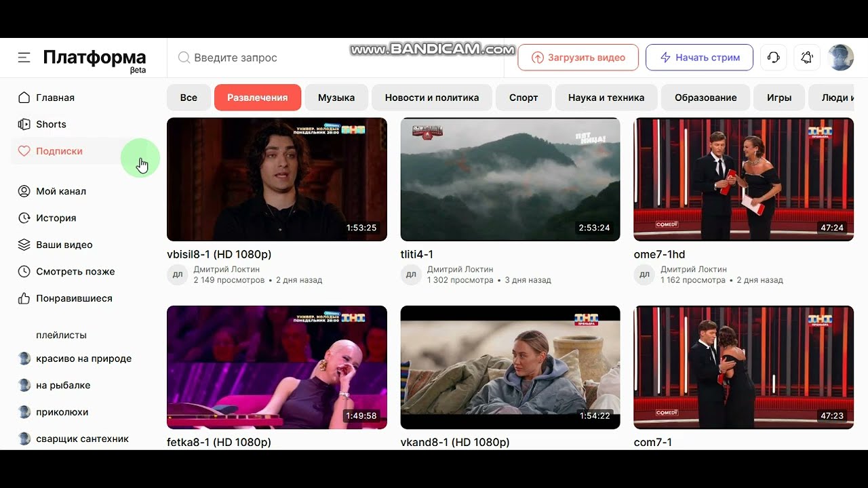The width and height of the screenshot is (868, 488).
Task: Click the История clock icon
Action: [x=24, y=218]
